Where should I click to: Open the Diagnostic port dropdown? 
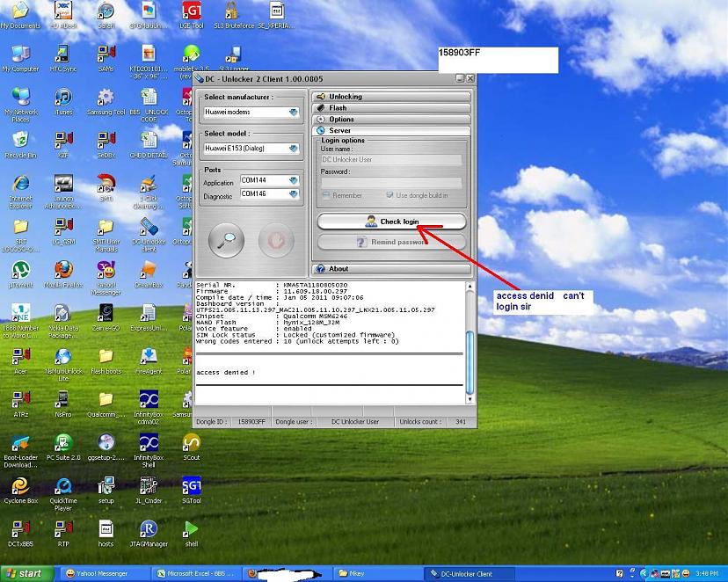294,193
